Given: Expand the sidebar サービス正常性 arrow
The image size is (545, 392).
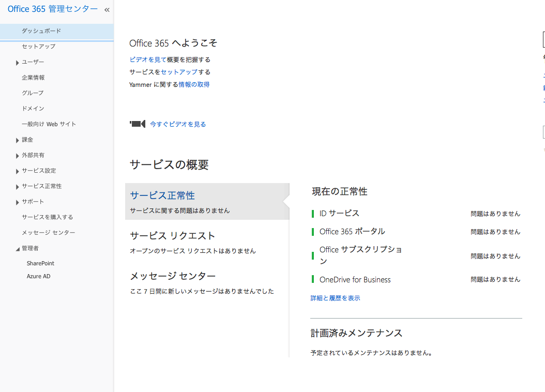Looking at the screenshot, I should point(18,187).
